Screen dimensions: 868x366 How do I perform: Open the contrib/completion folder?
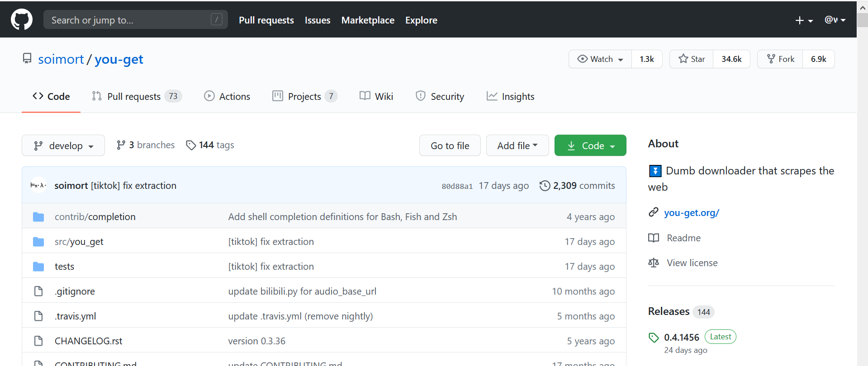coord(95,217)
